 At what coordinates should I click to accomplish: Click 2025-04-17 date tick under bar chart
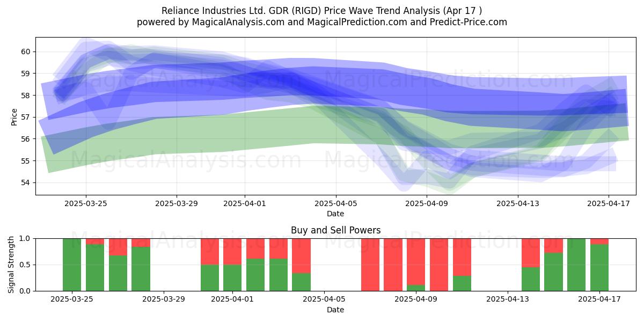(x=599, y=299)
